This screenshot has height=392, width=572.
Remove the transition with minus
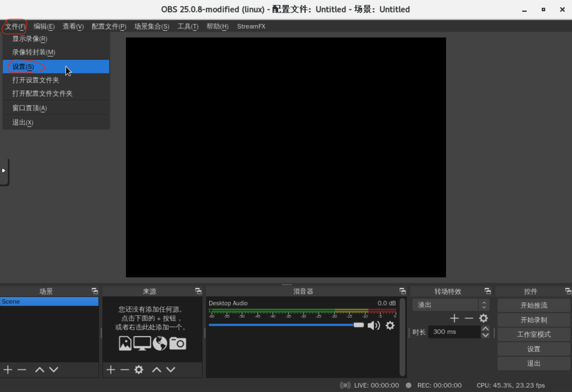pos(469,318)
